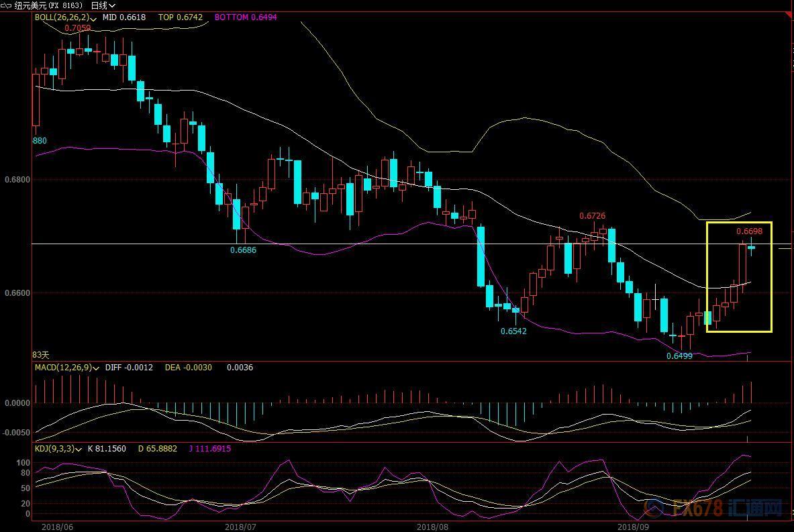
Task: Click the K 81.1560 readout
Action: point(107,448)
